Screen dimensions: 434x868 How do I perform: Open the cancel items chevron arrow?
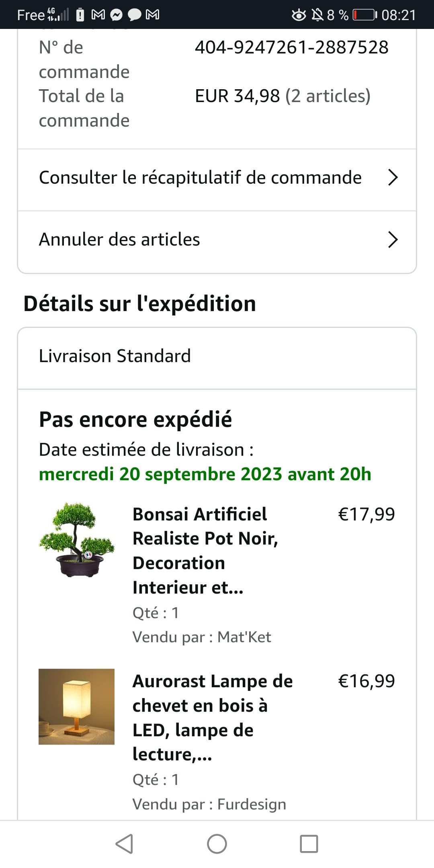(393, 240)
